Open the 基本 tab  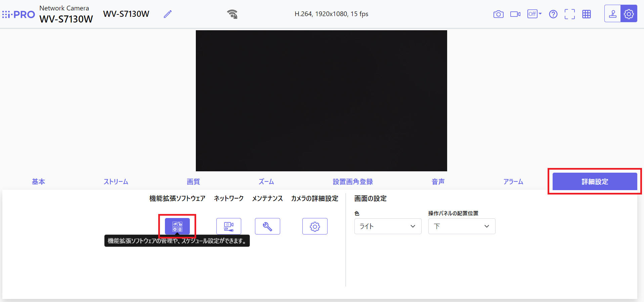(x=38, y=182)
